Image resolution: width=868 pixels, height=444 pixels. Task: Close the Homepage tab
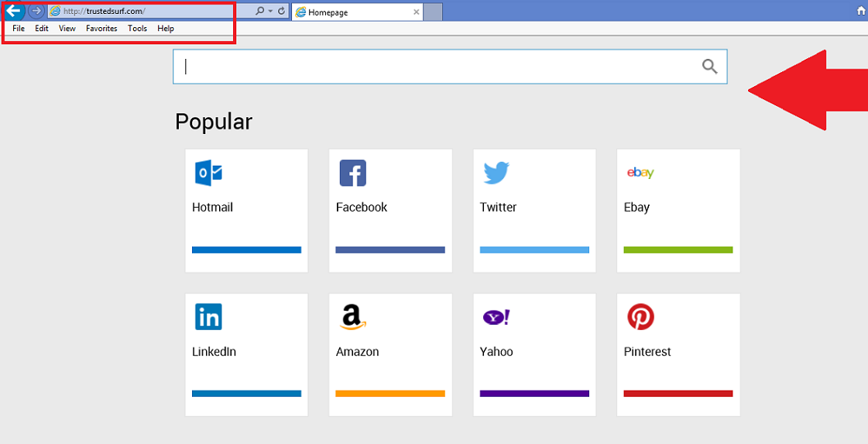point(416,12)
